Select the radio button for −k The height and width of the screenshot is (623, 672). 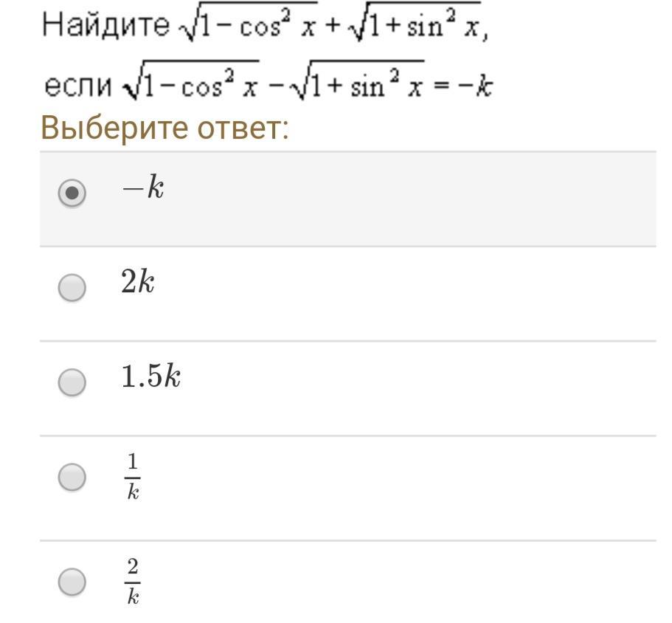point(72,193)
